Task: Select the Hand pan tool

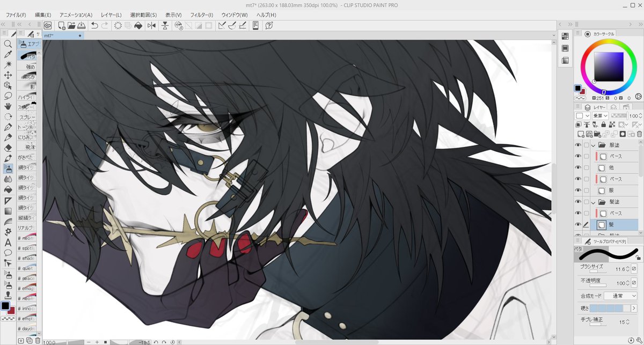Action: point(8,106)
